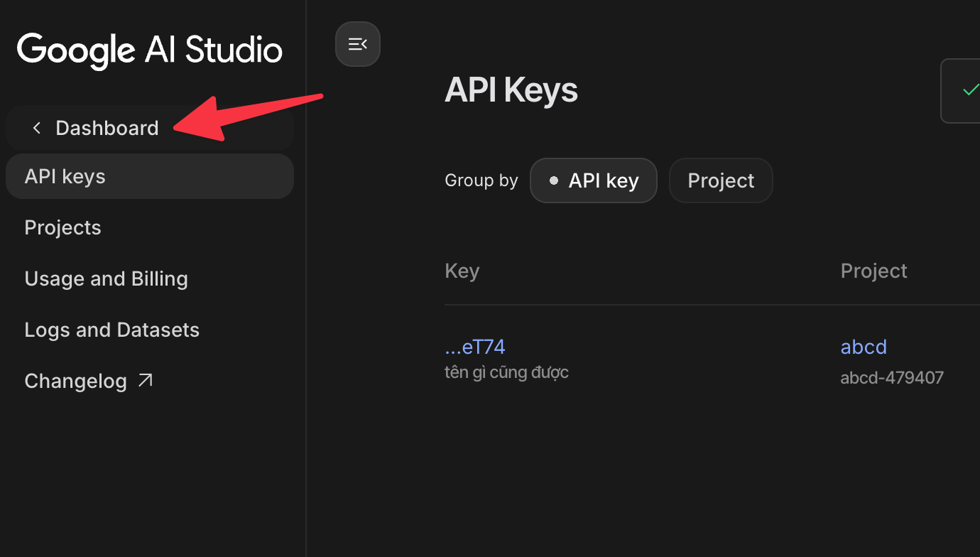Click the green checkmark icon at top right
Screen dimensions: 980x557
[x=969, y=91]
